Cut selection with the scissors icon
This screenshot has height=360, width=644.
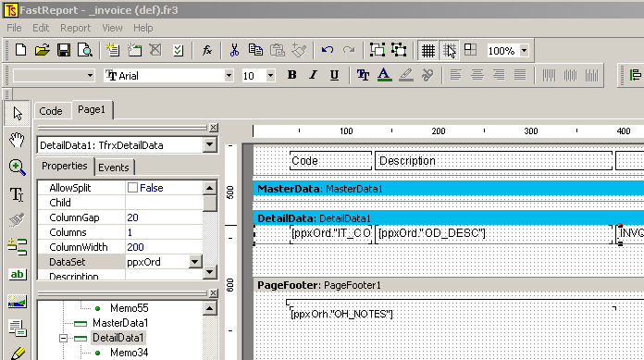[x=234, y=50]
